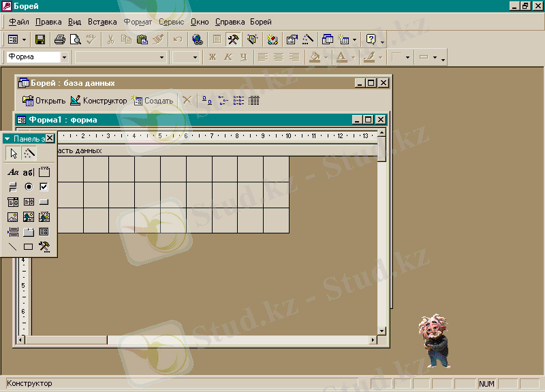
Task: Click the form's horizontal scrollbar right arrow
Action: coord(373,339)
